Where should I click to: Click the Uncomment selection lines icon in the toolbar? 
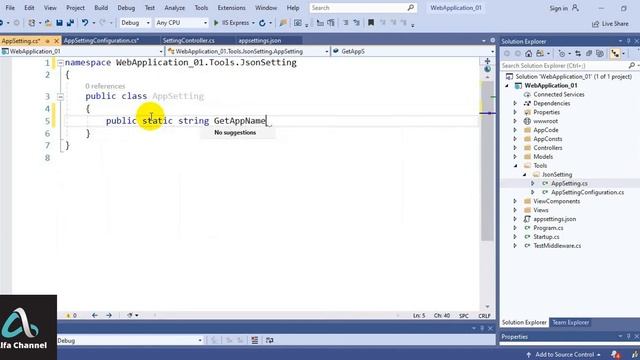pos(356,23)
